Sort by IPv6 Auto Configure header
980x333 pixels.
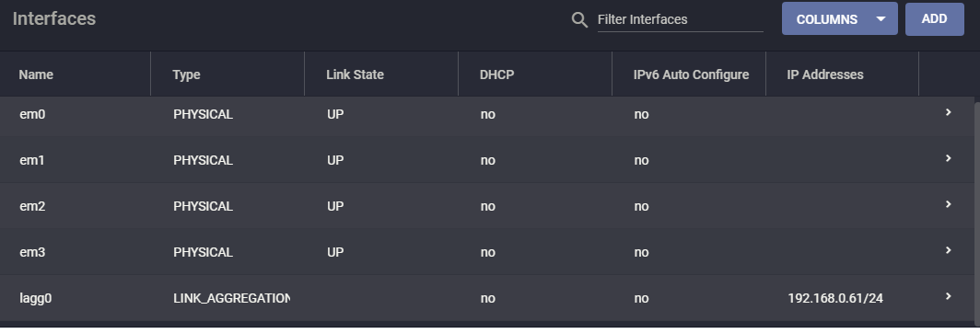coord(691,75)
